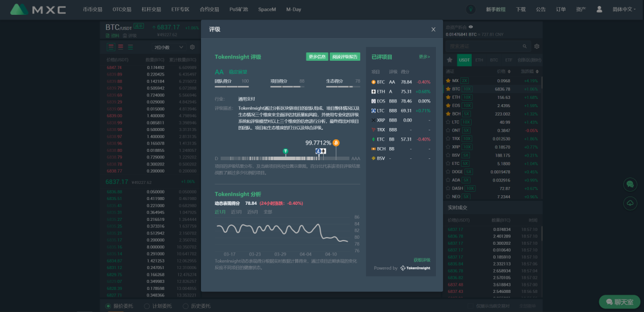Click the cloud download floating icon

click(630, 203)
